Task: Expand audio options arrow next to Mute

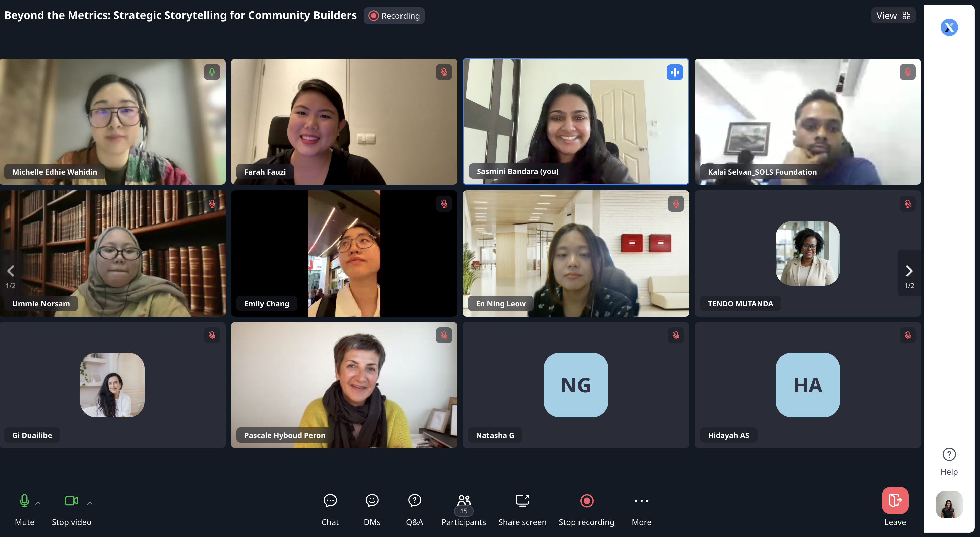Action: tap(38, 503)
